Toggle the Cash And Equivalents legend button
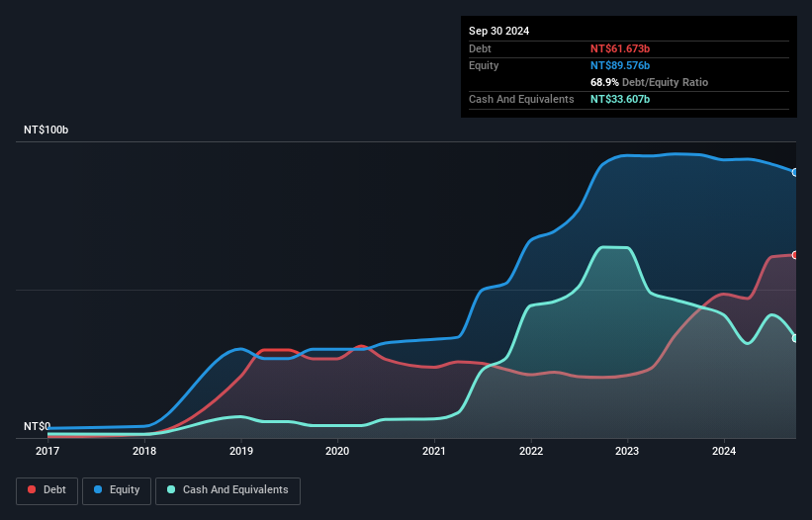The image size is (812, 520). 227,490
